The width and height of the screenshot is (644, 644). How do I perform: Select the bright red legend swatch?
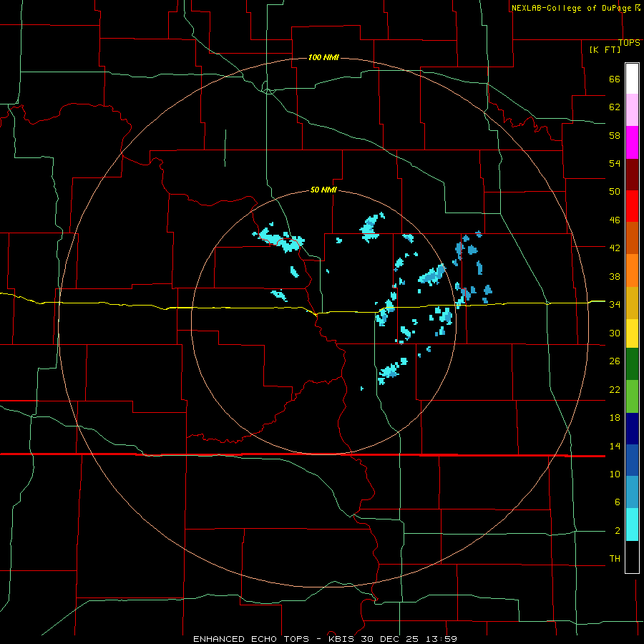tap(632, 206)
